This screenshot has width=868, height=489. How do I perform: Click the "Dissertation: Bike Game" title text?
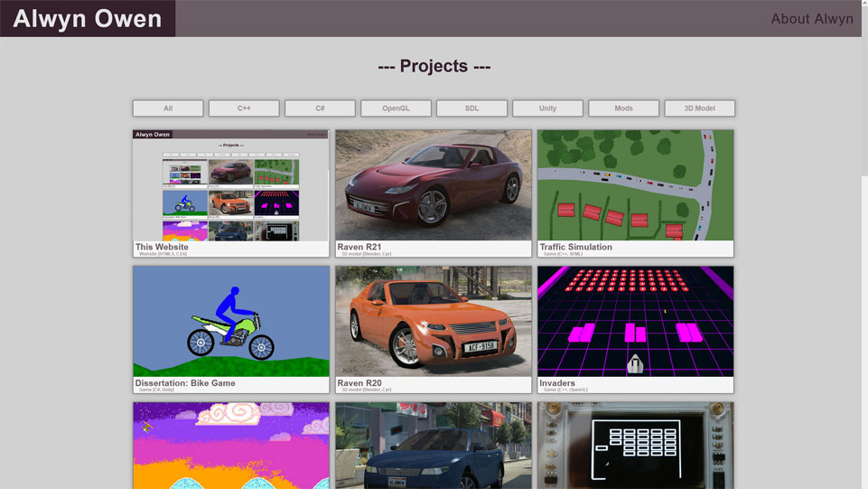185,383
